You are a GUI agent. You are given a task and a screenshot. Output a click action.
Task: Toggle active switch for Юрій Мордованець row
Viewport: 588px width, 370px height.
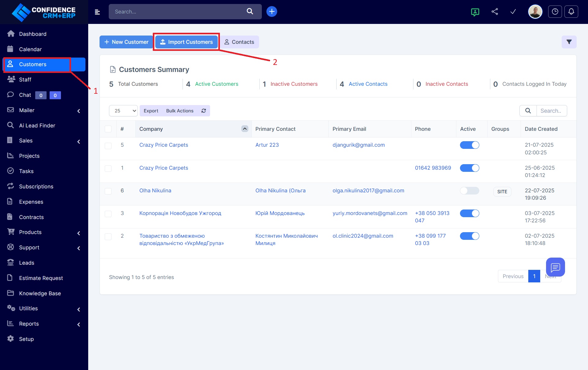click(469, 213)
